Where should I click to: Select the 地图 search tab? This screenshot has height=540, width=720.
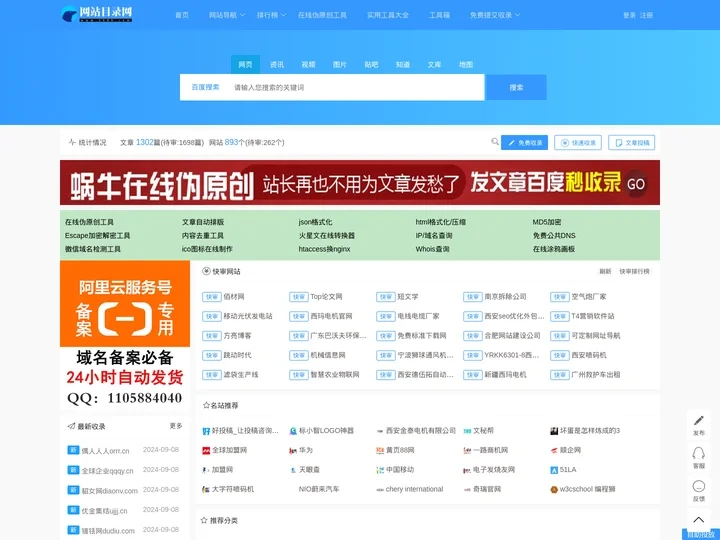pyautogui.click(x=466, y=64)
